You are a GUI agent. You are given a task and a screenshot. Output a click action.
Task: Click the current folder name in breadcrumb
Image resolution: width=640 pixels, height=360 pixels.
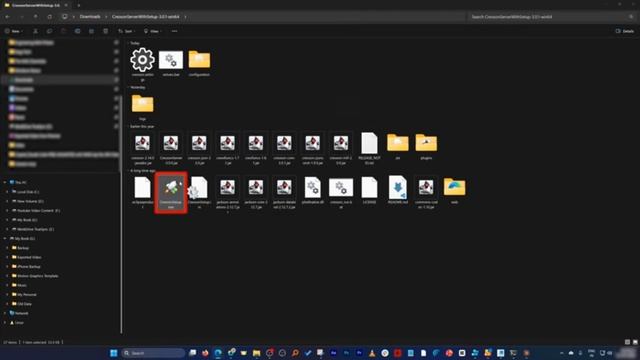[146, 17]
